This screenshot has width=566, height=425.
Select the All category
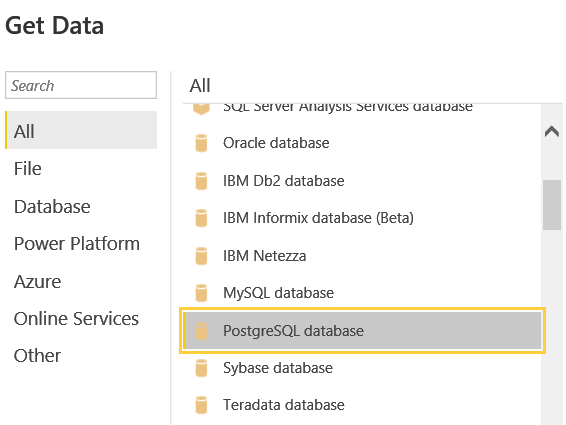(x=81, y=130)
